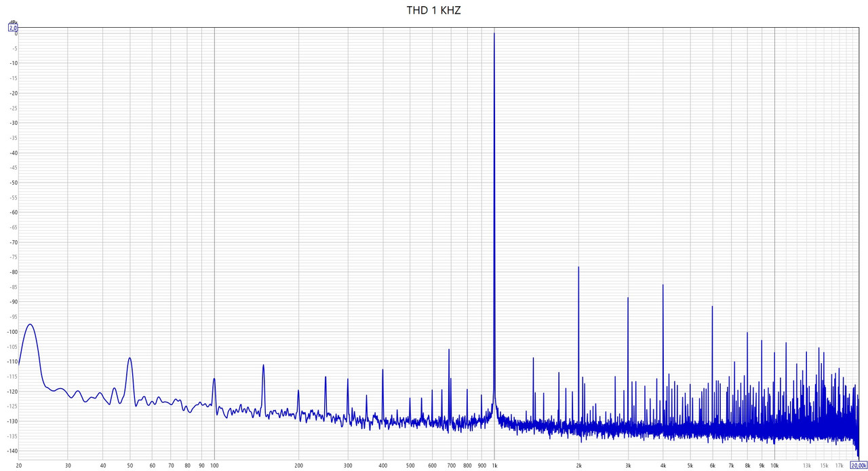Click the second harmonic peak at 2k
The height and width of the screenshot is (471, 868).
(x=578, y=267)
